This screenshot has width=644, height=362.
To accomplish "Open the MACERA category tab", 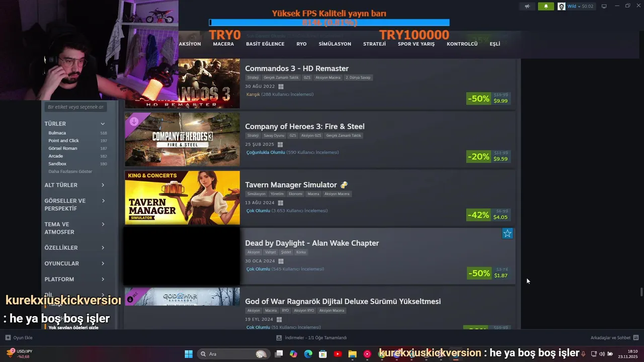I will pos(223,44).
